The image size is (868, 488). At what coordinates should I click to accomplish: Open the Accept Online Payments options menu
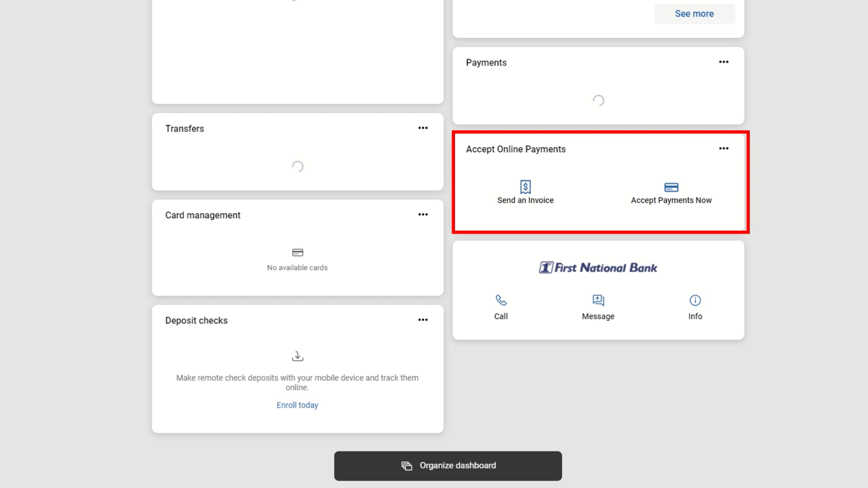tap(723, 149)
